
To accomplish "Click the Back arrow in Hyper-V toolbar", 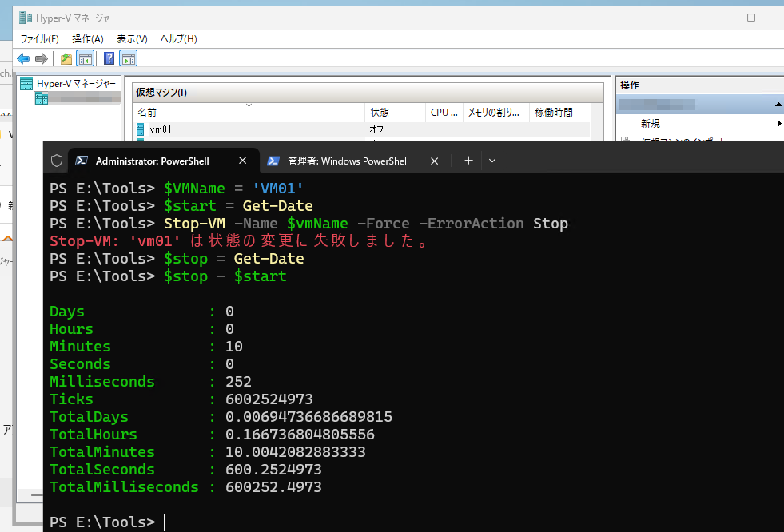I will tap(23, 59).
